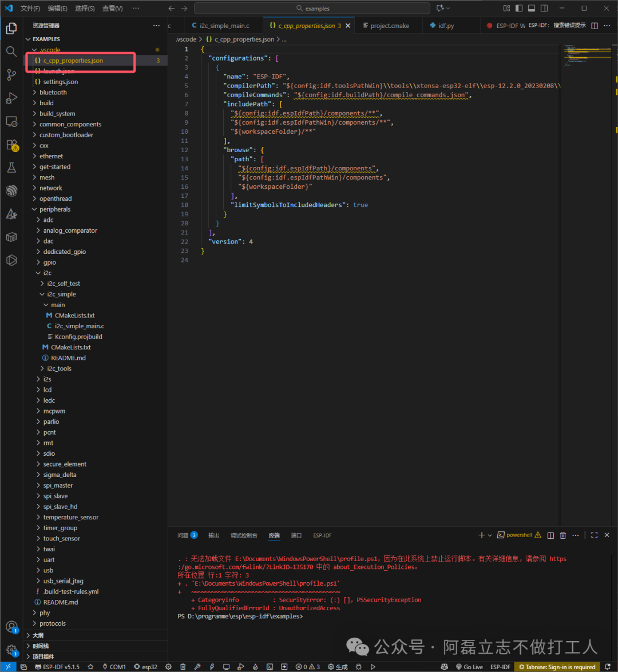Select COM1 serial port in status bar
The image size is (618, 672).
point(114,667)
